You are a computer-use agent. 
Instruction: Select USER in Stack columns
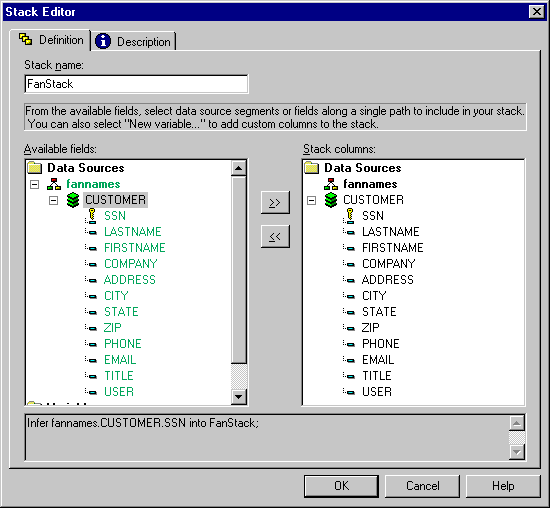pos(377,392)
